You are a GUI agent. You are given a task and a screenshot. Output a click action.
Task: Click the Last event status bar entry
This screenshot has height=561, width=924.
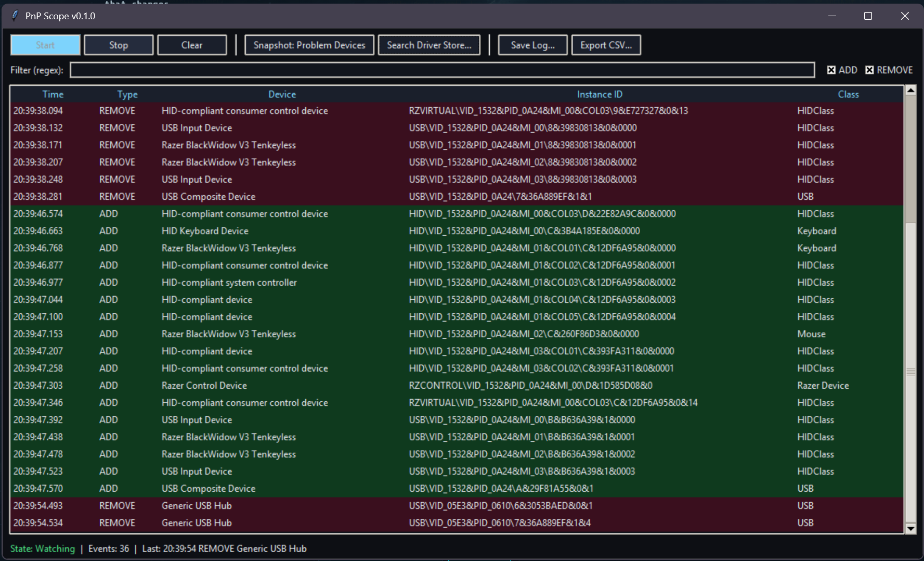click(224, 549)
